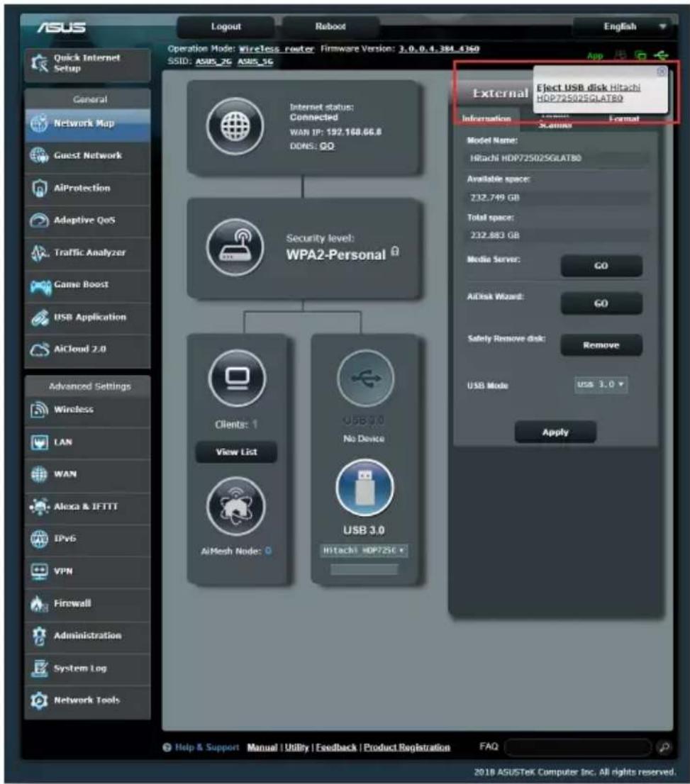Image resolution: width=690 pixels, height=784 pixels.
Task: Switch to the Format tab
Action: pyautogui.click(x=624, y=120)
